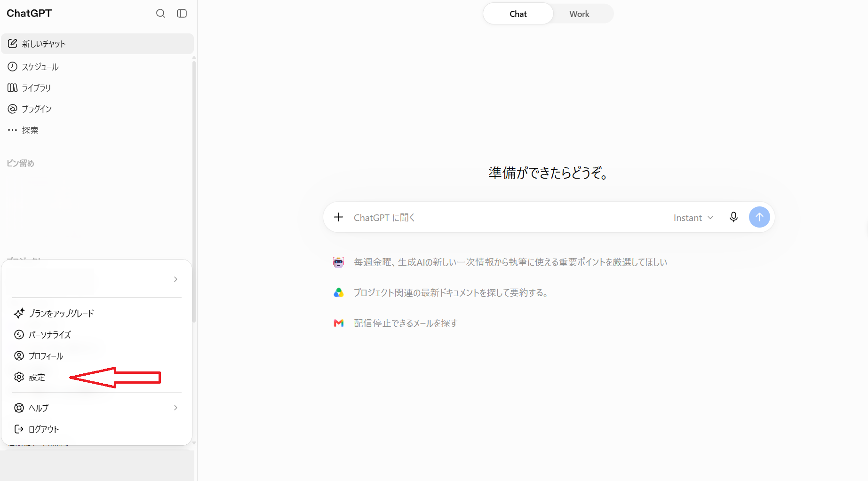Select the プロジェクト関連の最新ドキュメント suggestion
The image size is (868, 481).
pyautogui.click(x=451, y=293)
